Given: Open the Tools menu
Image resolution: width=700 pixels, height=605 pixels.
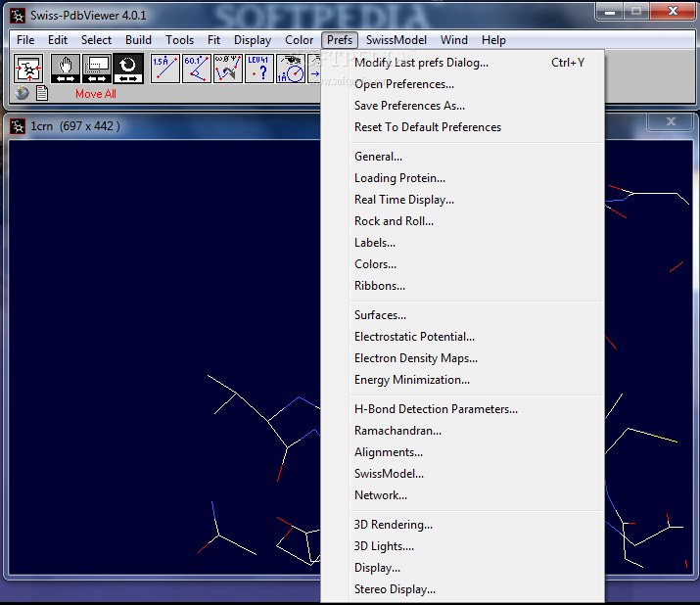Looking at the screenshot, I should pos(179,40).
